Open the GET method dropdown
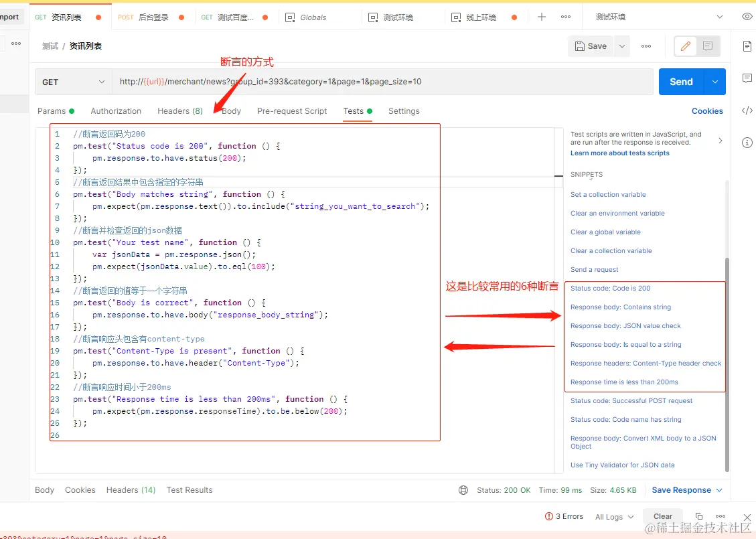Image resolution: width=756 pixels, height=539 pixels. click(73, 82)
